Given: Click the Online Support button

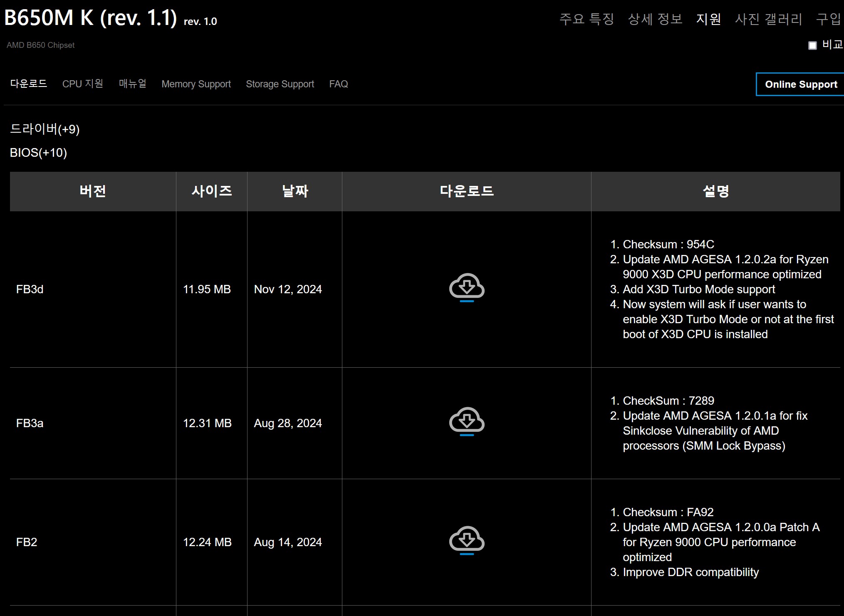Looking at the screenshot, I should [800, 84].
